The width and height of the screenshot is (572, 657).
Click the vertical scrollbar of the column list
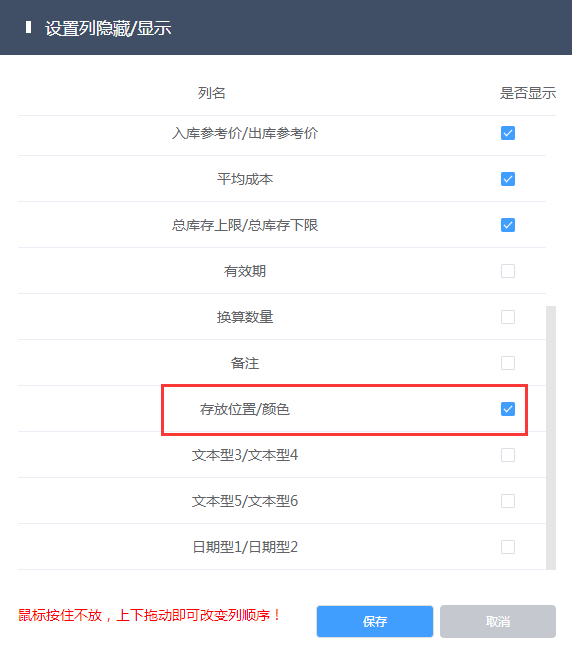click(551, 437)
